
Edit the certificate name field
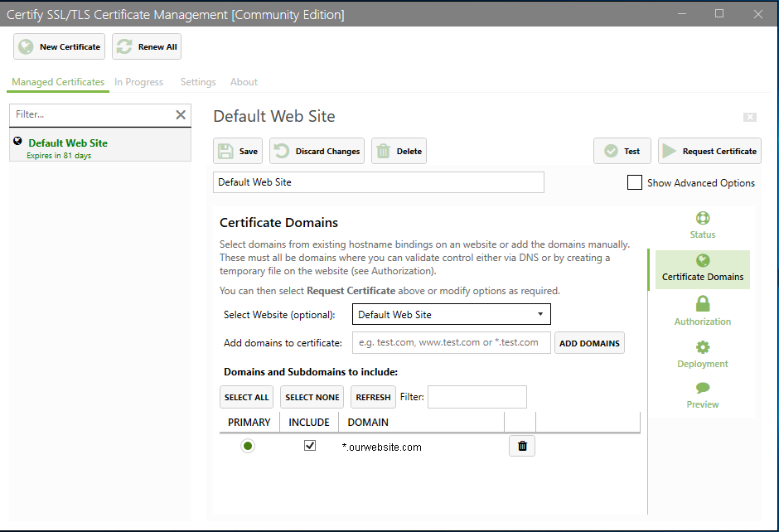[x=379, y=182]
